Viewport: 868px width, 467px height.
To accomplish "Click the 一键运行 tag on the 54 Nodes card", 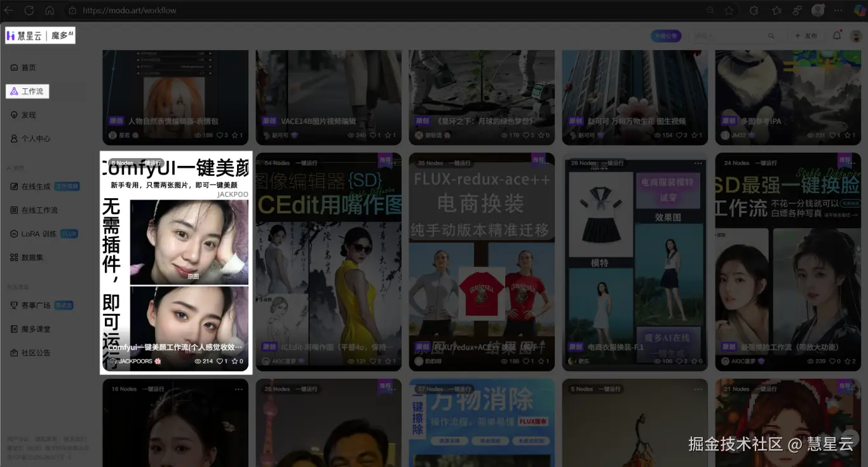I will (x=307, y=163).
